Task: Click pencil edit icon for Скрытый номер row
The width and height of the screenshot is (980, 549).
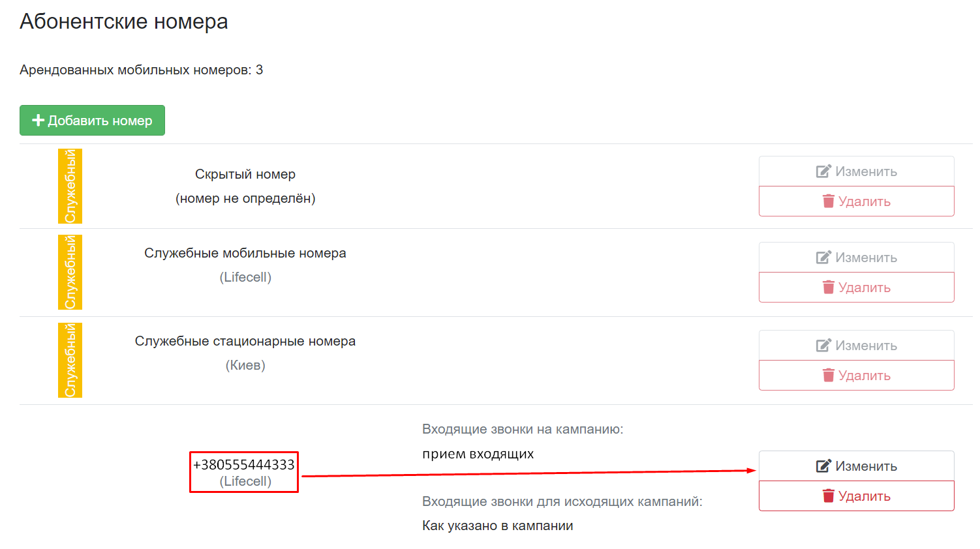Action: click(823, 171)
